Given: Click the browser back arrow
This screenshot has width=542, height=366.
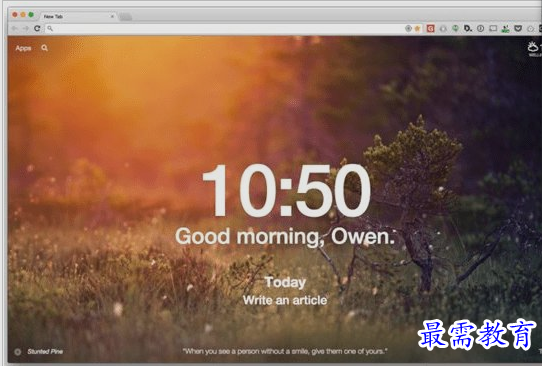Looking at the screenshot, I should (x=15, y=28).
